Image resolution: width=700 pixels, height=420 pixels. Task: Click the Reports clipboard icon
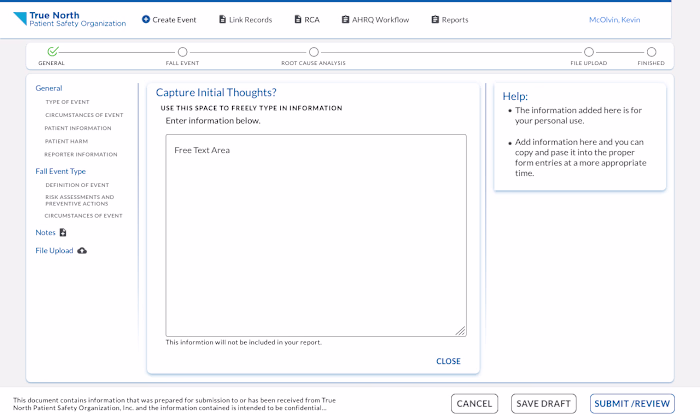point(435,19)
